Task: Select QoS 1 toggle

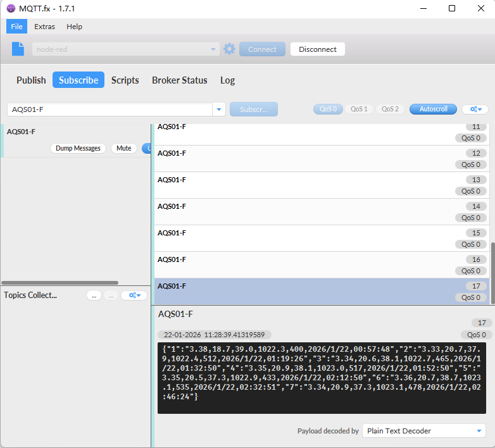Action: pos(359,109)
